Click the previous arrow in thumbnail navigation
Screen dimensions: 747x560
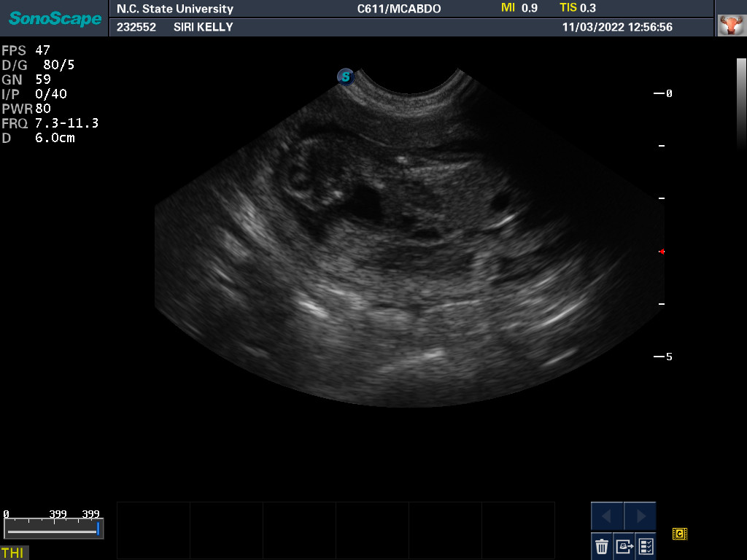[607, 516]
